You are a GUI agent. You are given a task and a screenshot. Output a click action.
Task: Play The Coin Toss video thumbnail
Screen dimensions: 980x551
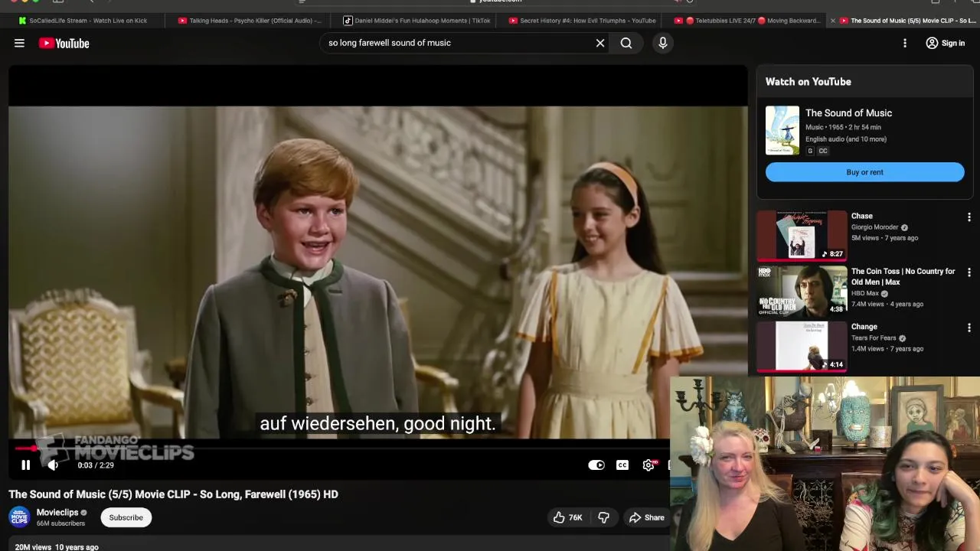802,291
